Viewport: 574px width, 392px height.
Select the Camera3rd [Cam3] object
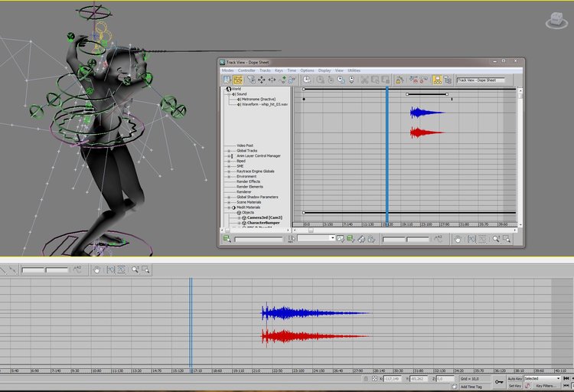click(x=264, y=217)
